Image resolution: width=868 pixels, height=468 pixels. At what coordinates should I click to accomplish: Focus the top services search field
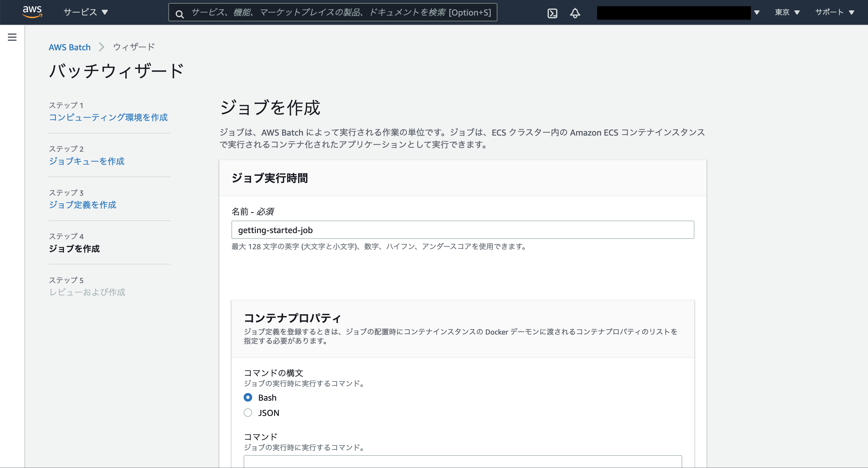pyautogui.click(x=333, y=12)
